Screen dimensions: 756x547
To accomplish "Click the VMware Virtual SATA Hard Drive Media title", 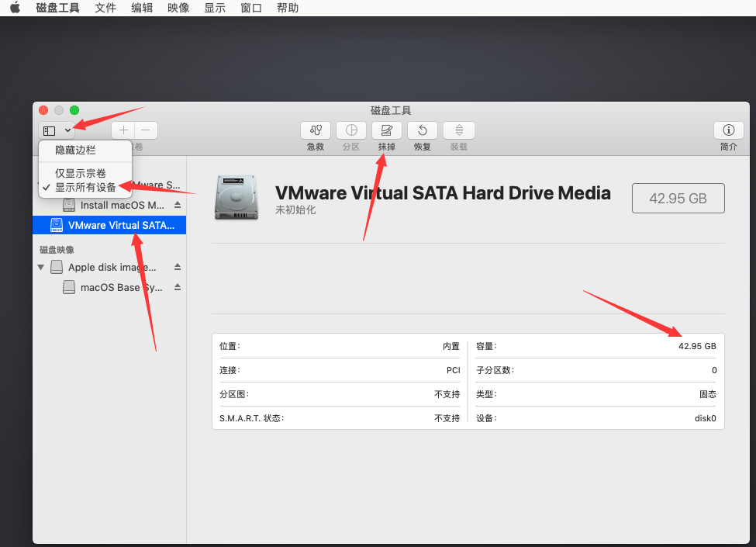I will point(443,193).
